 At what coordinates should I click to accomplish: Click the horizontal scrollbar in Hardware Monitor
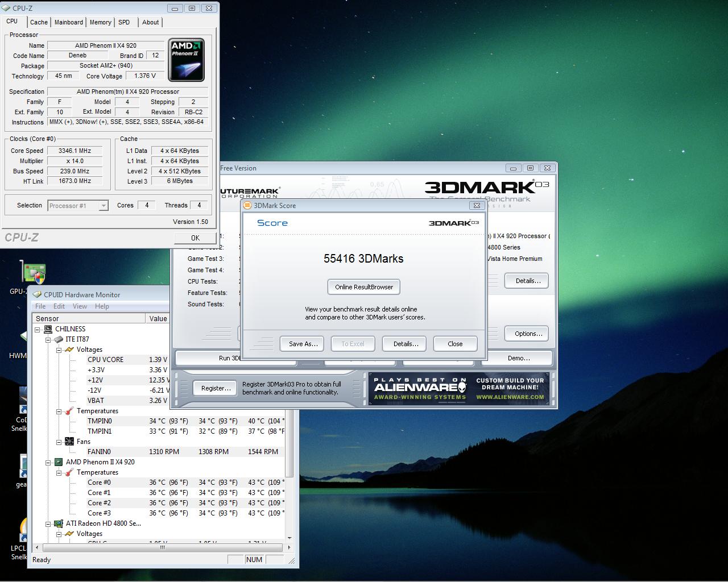[x=162, y=548]
